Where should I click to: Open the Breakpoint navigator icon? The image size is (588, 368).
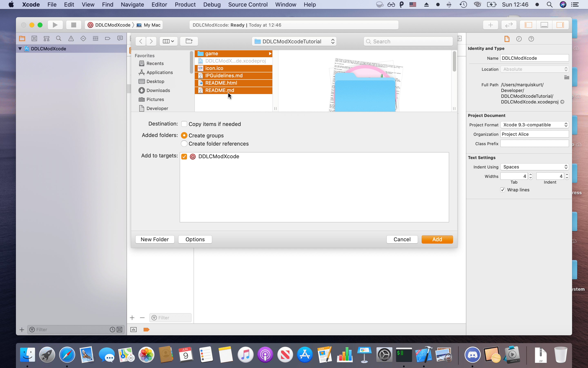click(x=108, y=38)
